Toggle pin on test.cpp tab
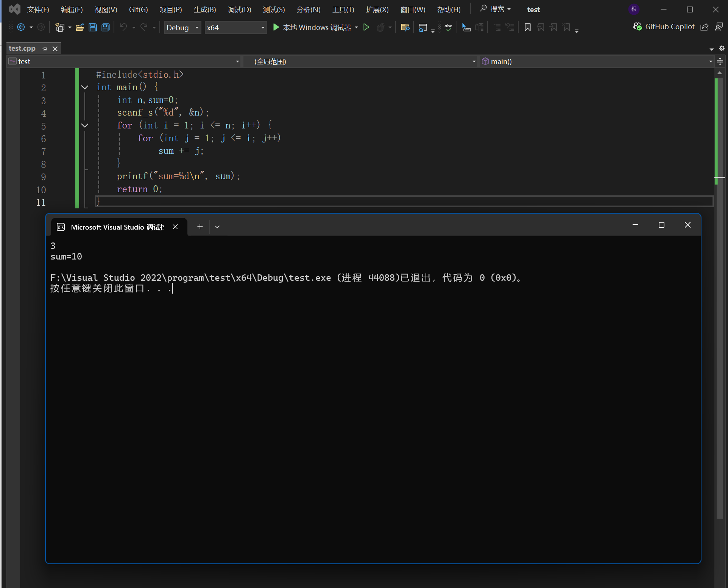The width and height of the screenshot is (728, 588). click(x=45, y=49)
